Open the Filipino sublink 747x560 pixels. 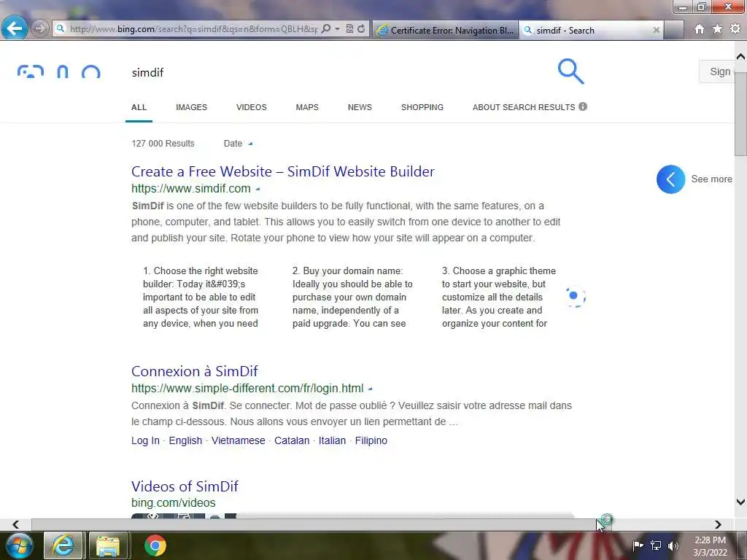point(371,440)
